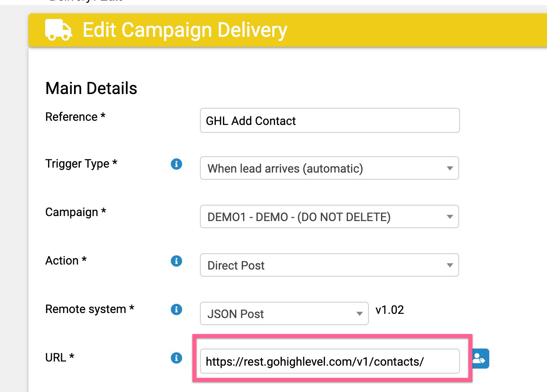The image size is (547, 392).
Task: Click inside the URL input field
Action: tap(330, 361)
